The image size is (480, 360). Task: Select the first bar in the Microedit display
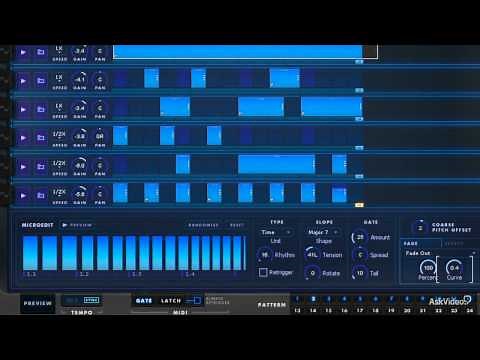(x=30, y=253)
